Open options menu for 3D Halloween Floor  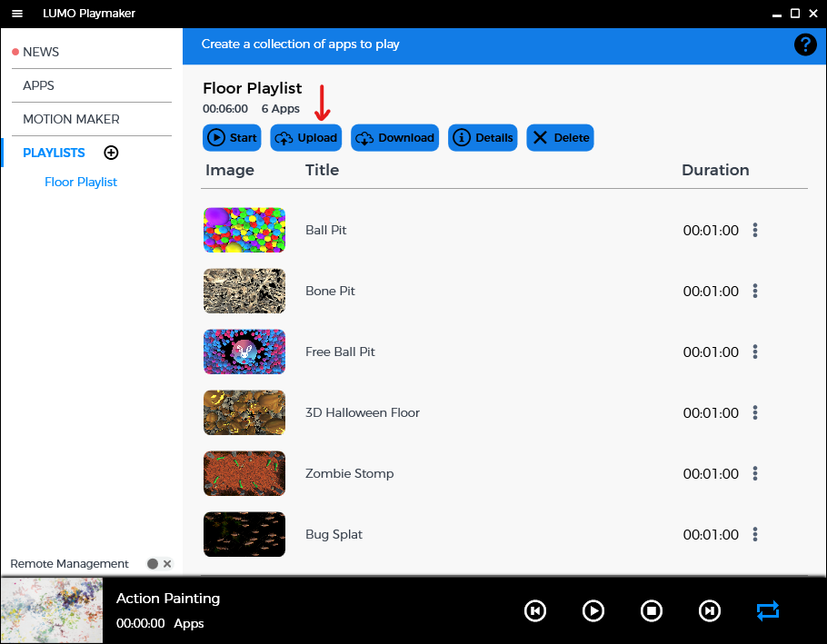pyautogui.click(x=755, y=412)
